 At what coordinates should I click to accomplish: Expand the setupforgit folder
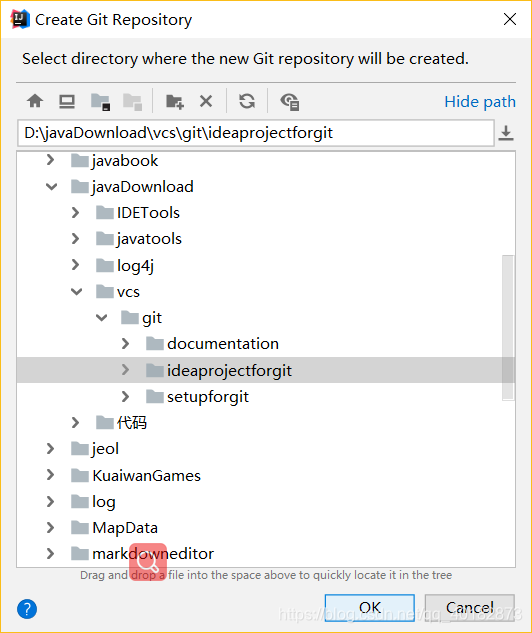[126, 396]
